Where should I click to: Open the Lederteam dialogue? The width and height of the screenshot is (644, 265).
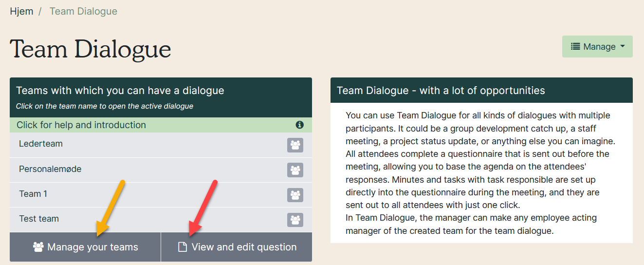pyautogui.click(x=41, y=144)
